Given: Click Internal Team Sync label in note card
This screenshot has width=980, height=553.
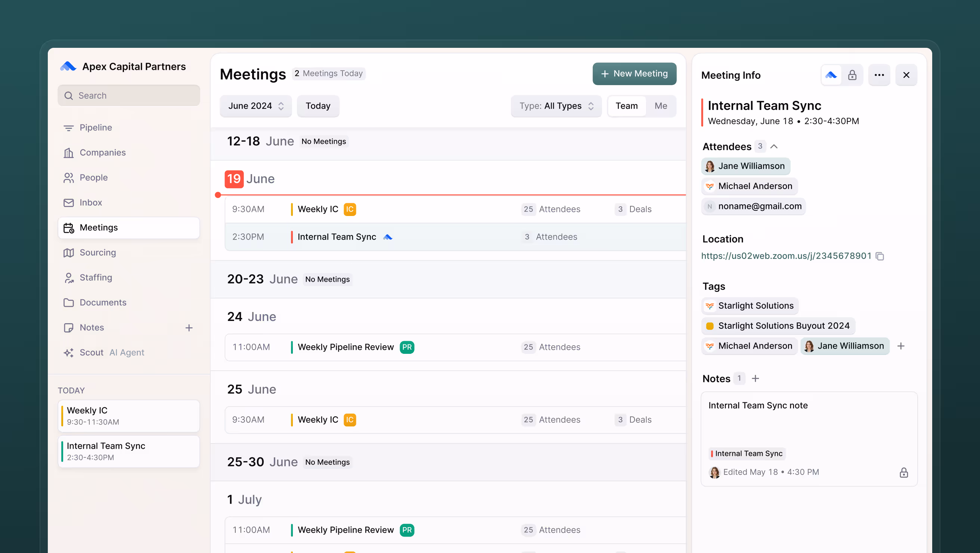Looking at the screenshot, I should 748,454.
